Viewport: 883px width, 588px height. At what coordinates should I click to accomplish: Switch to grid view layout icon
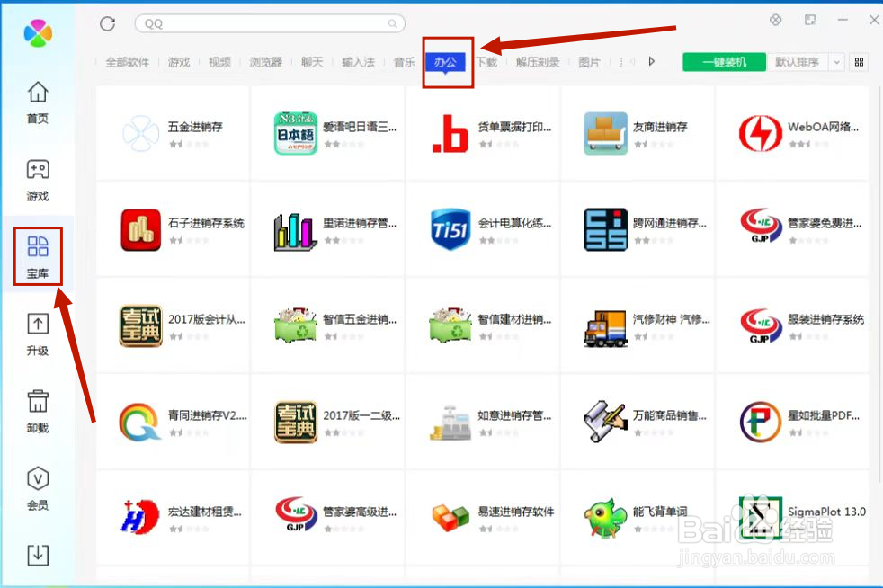click(x=859, y=62)
